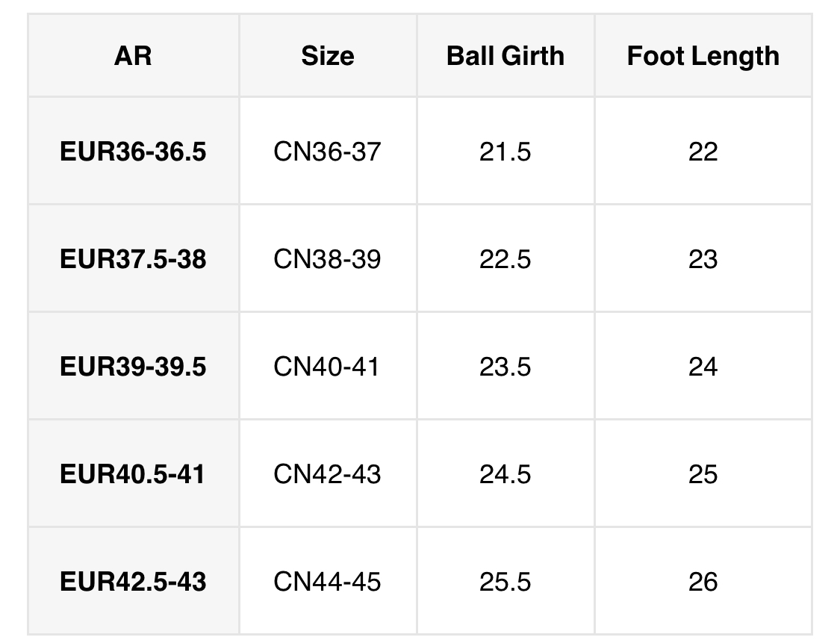Image resolution: width=840 pixels, height=640 pixels.
Task: Click the AR column header
Action: [x=133, y=56]
